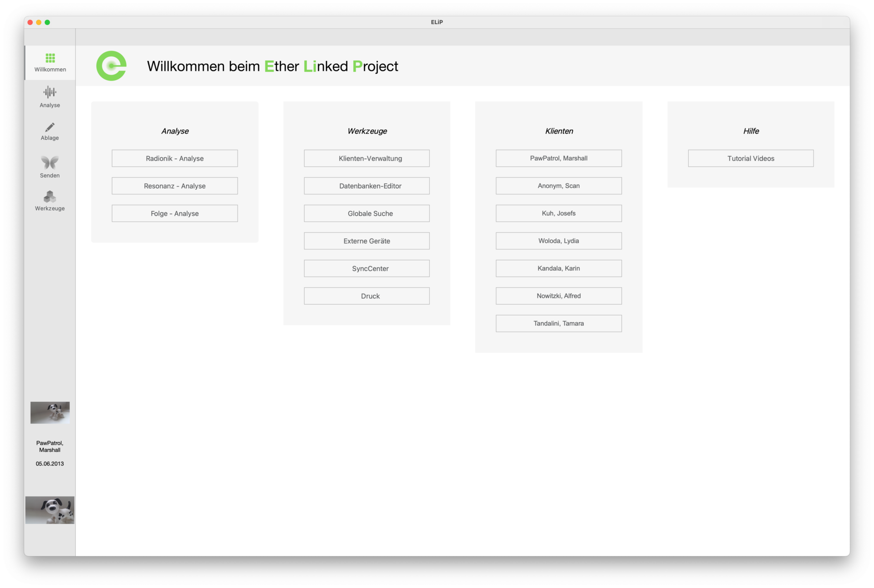Select client Nowitzki, Alfred
Image resolution: width=874 pixels, height=588 pixels.
[559, 296]
